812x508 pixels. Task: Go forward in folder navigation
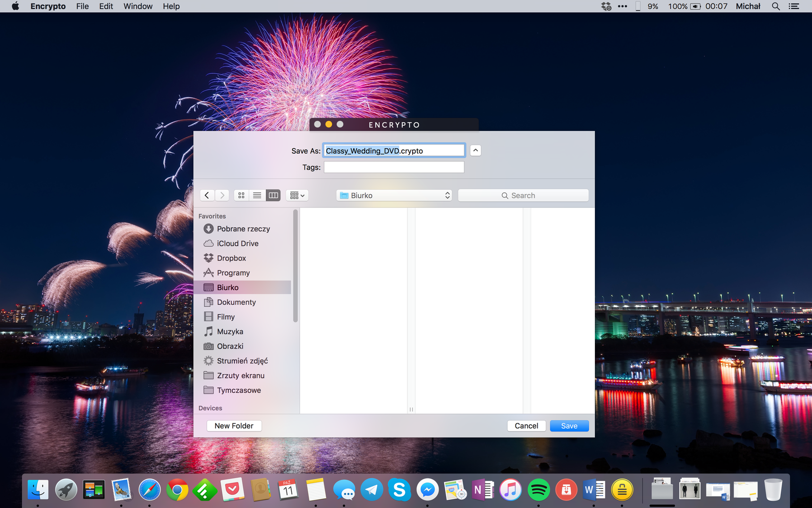coord(222,195)
